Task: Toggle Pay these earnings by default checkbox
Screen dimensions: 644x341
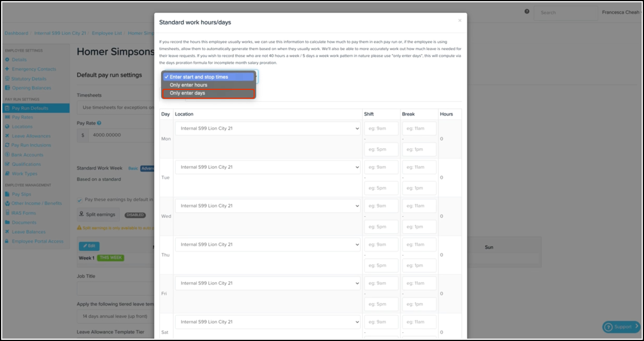Action: click(80, 200)
